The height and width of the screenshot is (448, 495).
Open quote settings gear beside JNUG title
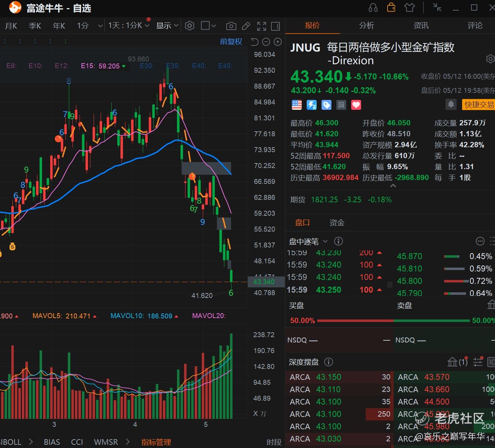pos(490,59)
